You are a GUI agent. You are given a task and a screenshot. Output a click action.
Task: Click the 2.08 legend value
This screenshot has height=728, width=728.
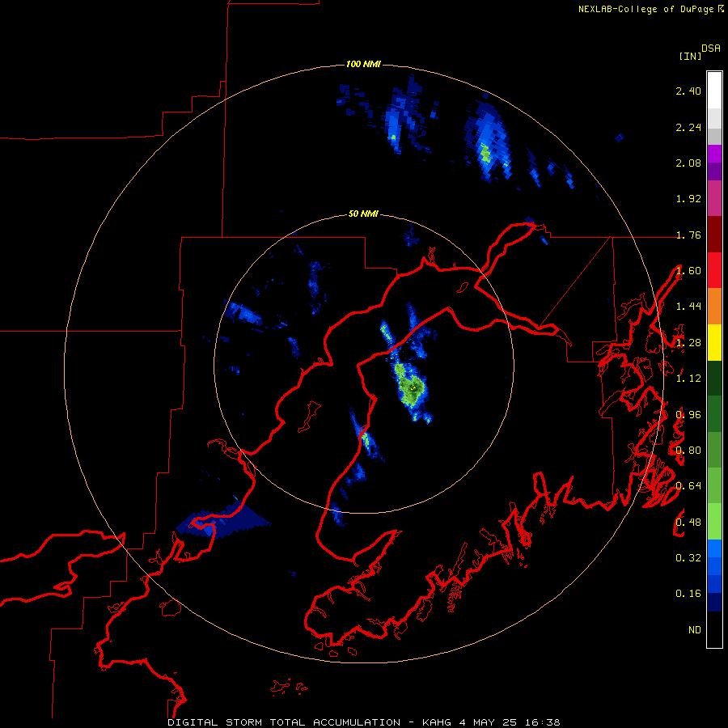click(688, 163)
